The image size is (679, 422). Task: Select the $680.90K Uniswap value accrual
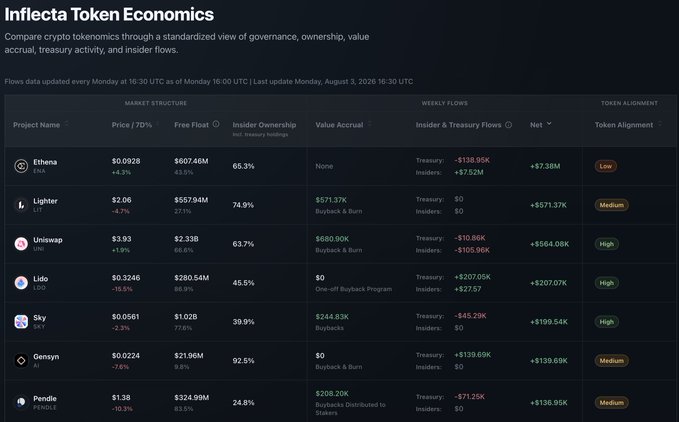pyautogui.click(x=332, y=239)
